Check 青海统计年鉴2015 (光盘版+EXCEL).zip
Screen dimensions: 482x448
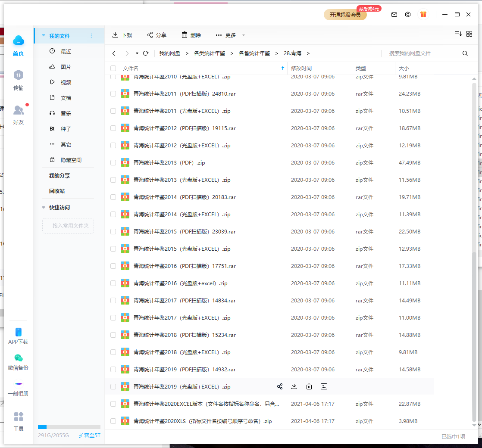coord(113,249)
